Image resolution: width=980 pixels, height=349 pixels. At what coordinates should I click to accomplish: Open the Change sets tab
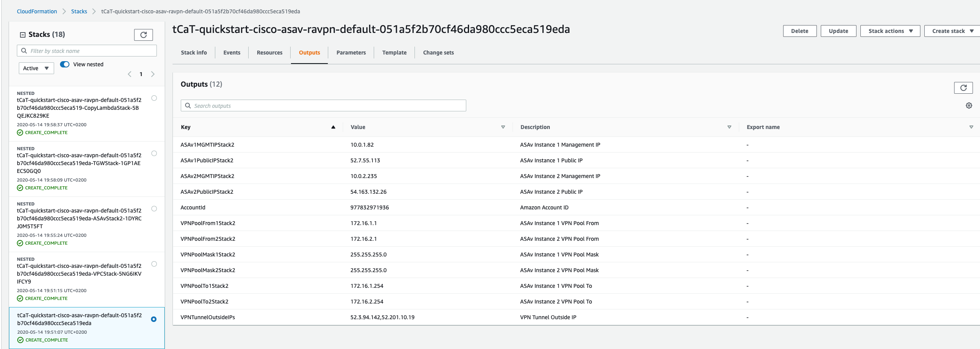438,53
